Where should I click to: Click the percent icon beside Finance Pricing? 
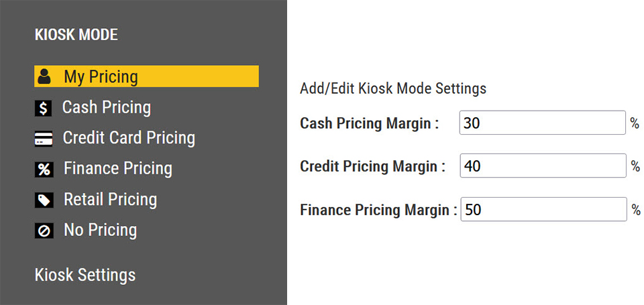click(44, 170)
